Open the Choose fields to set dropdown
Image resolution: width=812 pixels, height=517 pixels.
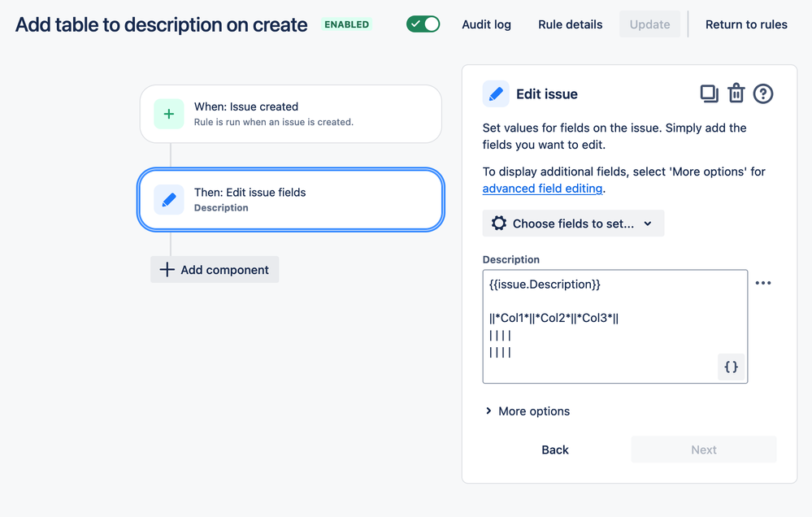point(573,224)
